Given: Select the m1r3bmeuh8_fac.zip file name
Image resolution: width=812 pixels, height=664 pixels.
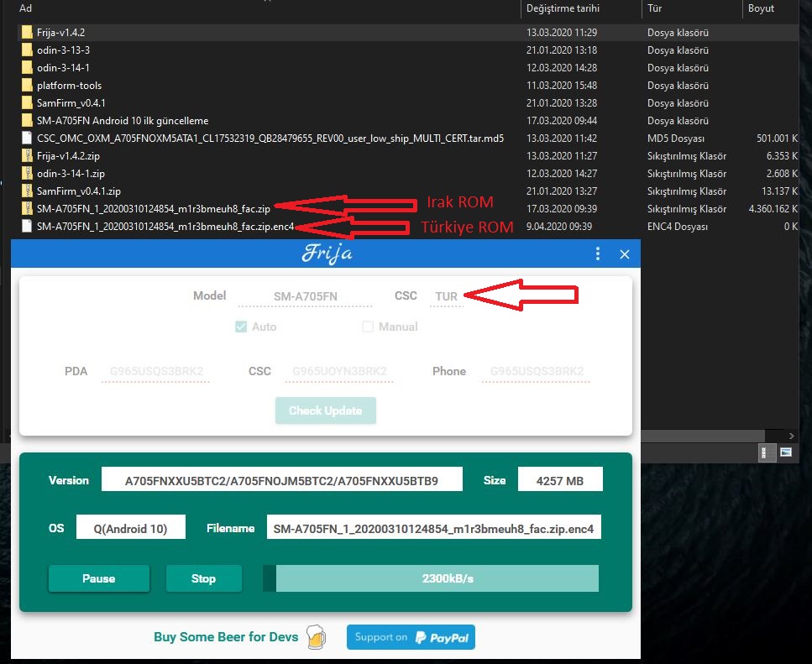Looking at the screenshot, I should (154, 208).
